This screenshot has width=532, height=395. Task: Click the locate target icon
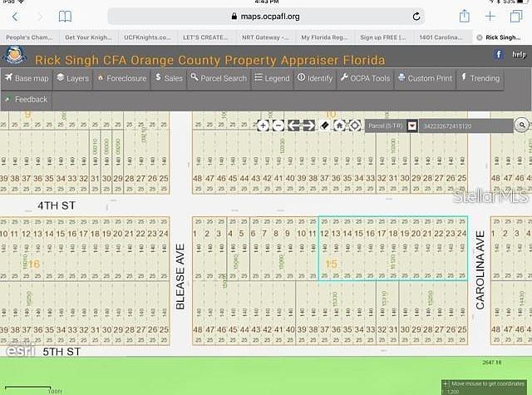coord(355,126)
